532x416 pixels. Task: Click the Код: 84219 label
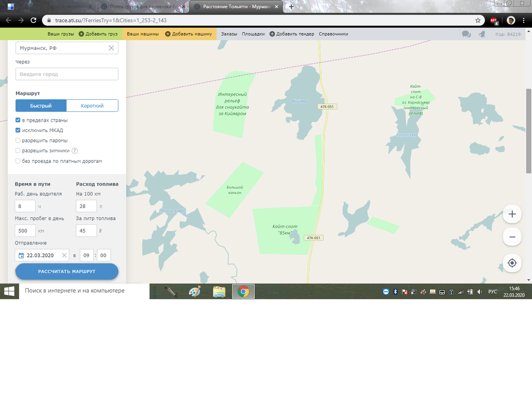tap(508, 34)
